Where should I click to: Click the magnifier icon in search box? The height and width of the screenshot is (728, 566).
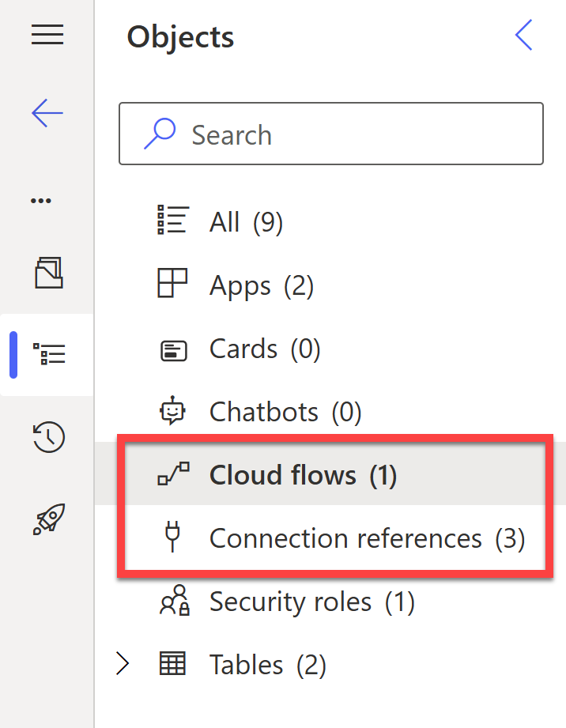click(160, 134)
